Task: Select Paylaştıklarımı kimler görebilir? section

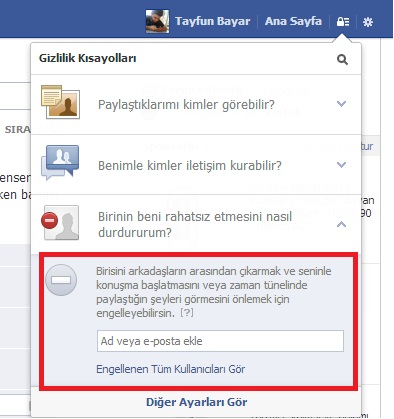Action: [196, 104]
